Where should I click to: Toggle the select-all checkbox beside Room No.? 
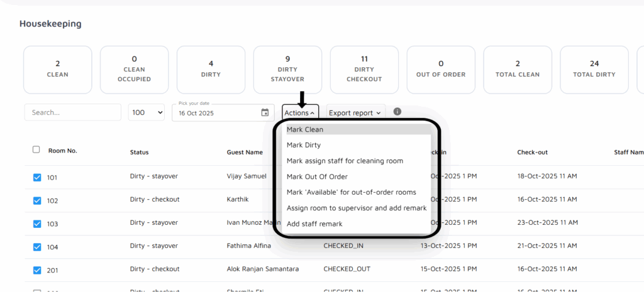[36, 149]
